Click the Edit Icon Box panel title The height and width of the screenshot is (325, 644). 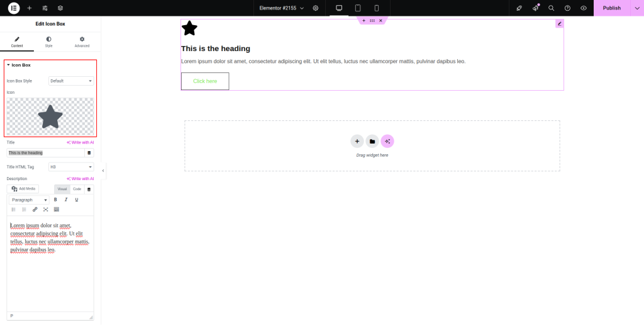pyautogui.click(x=50, y=24)
